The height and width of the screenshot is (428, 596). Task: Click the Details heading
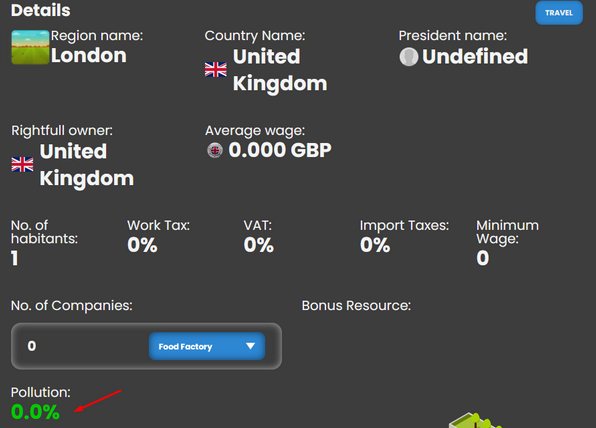(41, 10)
